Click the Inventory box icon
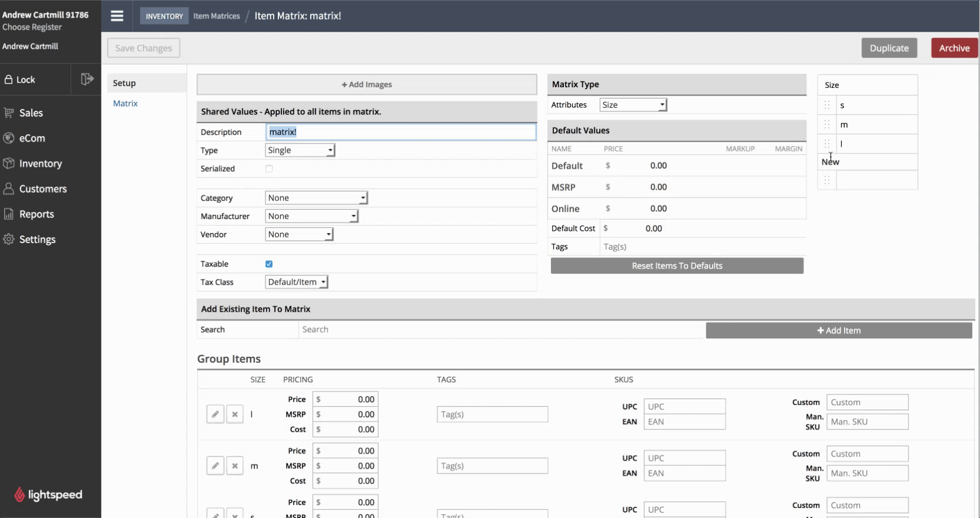 9,163
